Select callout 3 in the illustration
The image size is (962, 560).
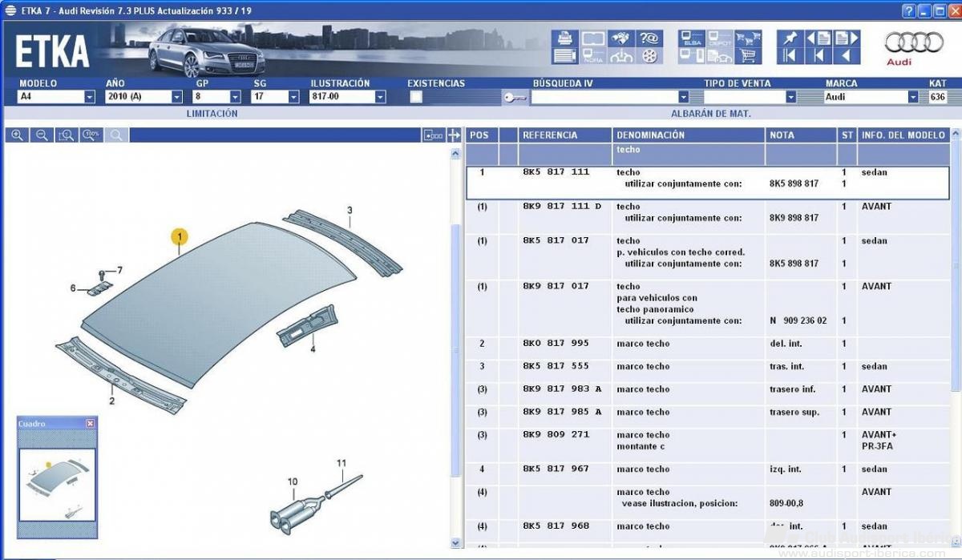[x=350, y=211]
